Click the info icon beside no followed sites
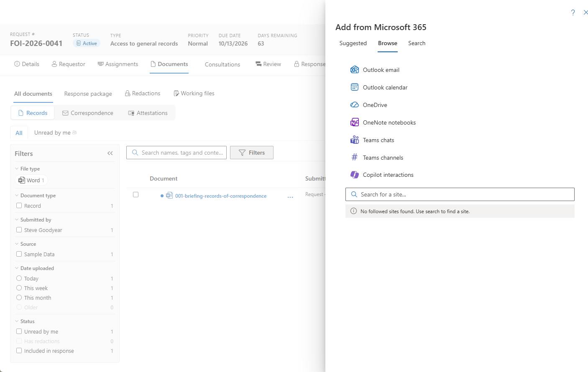 click(x=353, y=211)
